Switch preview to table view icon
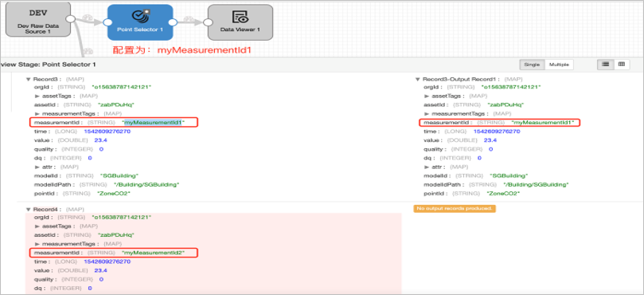This screenshot has width=644, height=295. pos(622,65)
